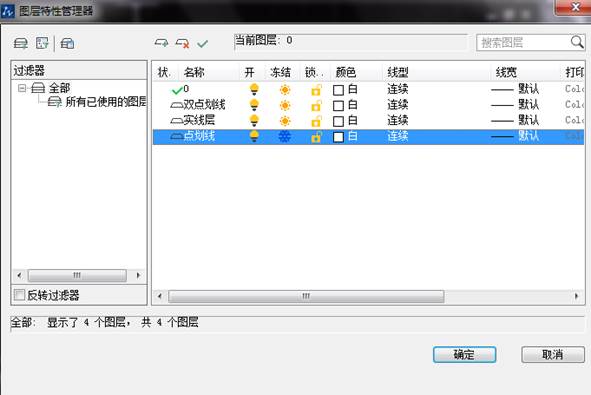
Task: Click the New Group Filter icon
Action: tap(42, 43)
